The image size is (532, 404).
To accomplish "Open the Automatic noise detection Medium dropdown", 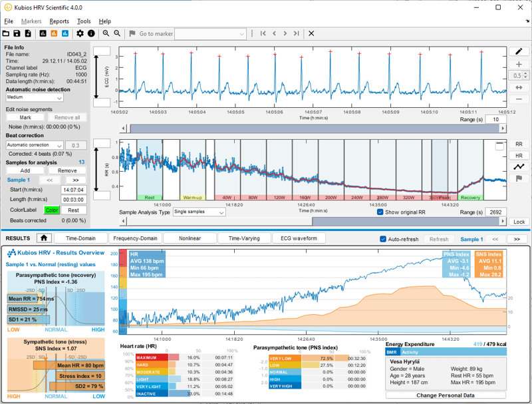I will click(35, 97).
